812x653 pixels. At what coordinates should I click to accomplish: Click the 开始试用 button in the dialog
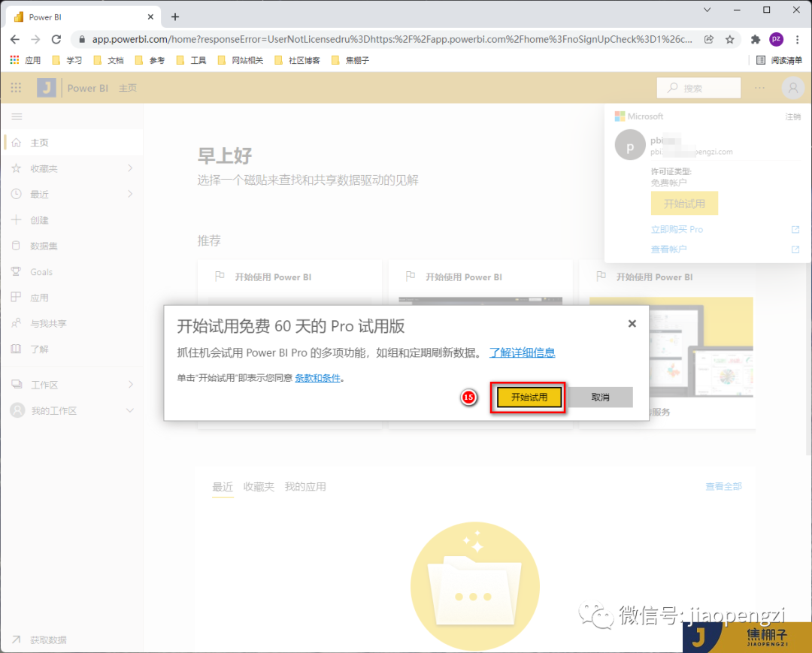tap(529, 398)
